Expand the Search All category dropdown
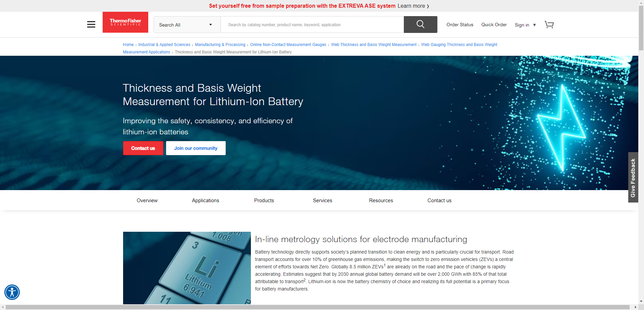This screenshot has width=644, height=310. coord(187,25)
